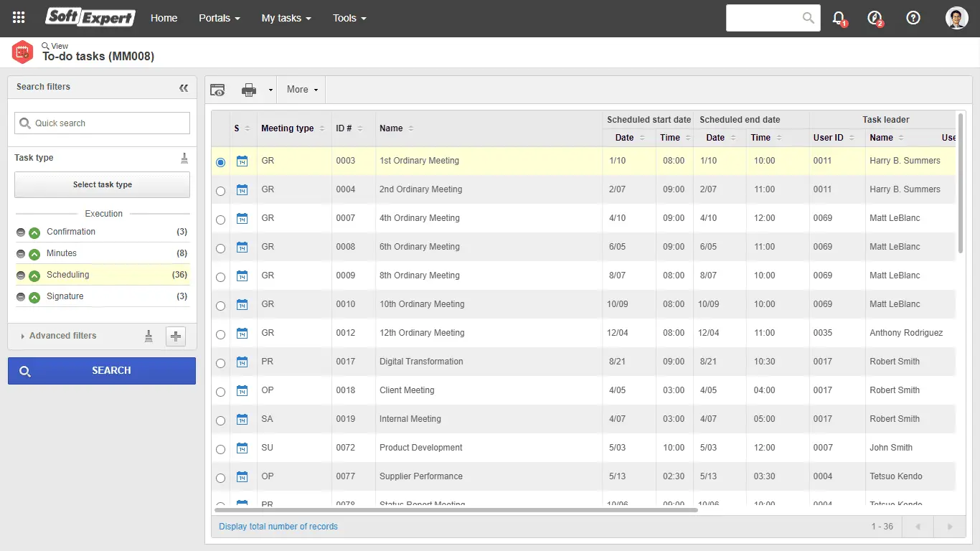The width and height of the screenshot is (980, 551).
Task: Click the user profile avatar
Action: 956,18
